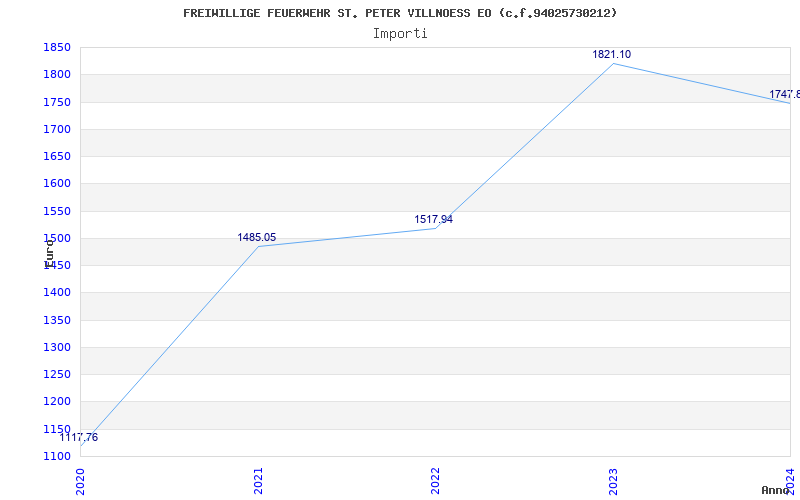The width and height of the screenshot is (800, 500).
Task: Click the 2022 x-axis label
Action: pos(435,482)
